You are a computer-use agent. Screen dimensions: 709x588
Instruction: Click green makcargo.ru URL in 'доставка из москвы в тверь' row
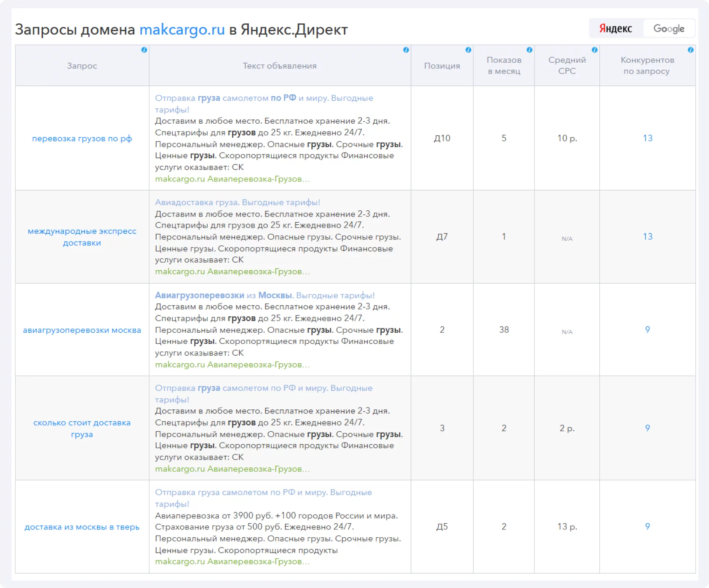pos(232,561)
